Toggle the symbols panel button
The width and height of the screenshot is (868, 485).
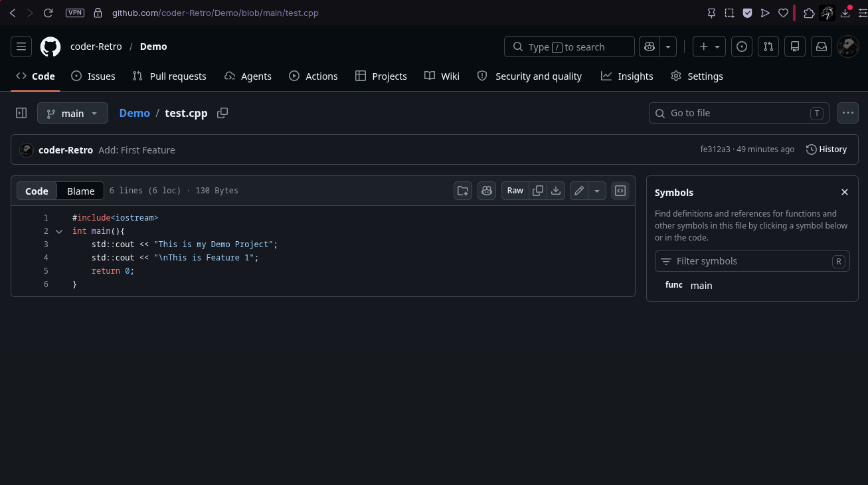(x=620, y=191)
